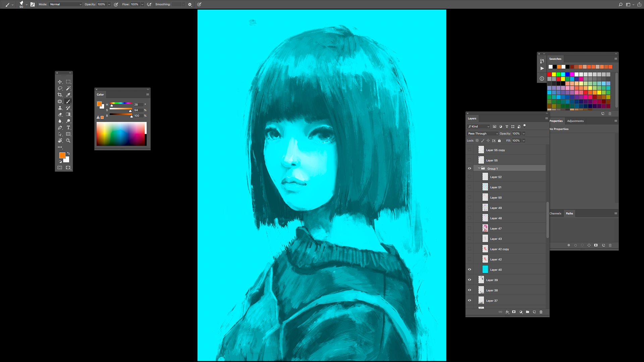Show Layer 55 copy visibility

tap(470, 150)
